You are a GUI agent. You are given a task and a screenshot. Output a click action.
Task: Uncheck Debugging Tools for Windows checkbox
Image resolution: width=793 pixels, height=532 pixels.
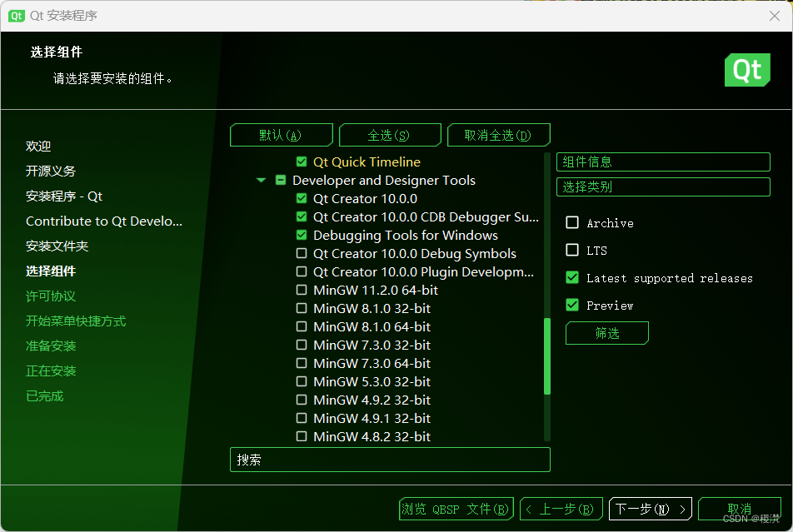[302, 235]
